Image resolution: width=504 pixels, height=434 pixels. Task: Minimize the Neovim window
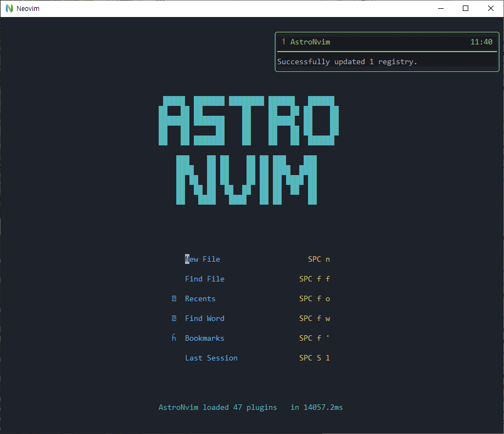point(441,8)
